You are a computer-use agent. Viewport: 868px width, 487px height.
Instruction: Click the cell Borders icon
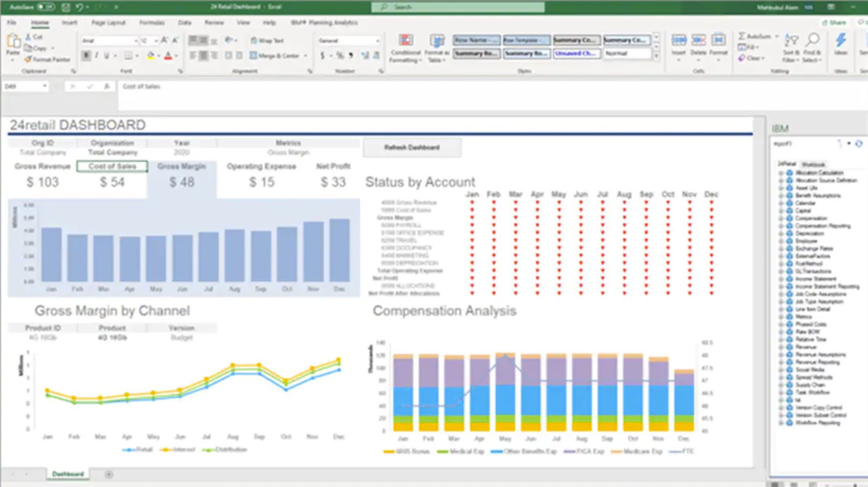(128, 56)
